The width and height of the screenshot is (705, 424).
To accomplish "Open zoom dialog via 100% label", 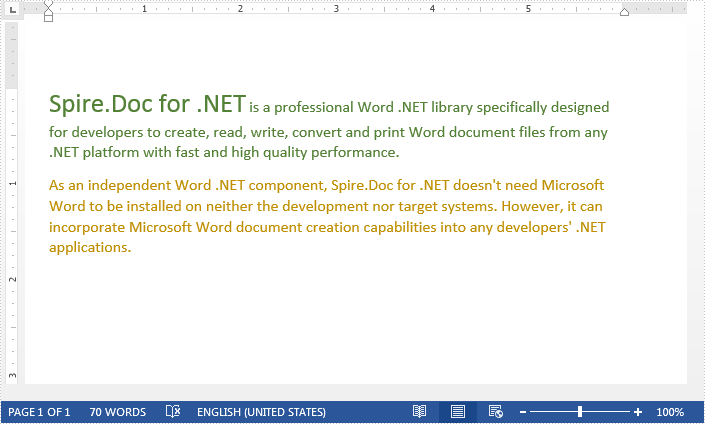I will [x=670, y=412].
